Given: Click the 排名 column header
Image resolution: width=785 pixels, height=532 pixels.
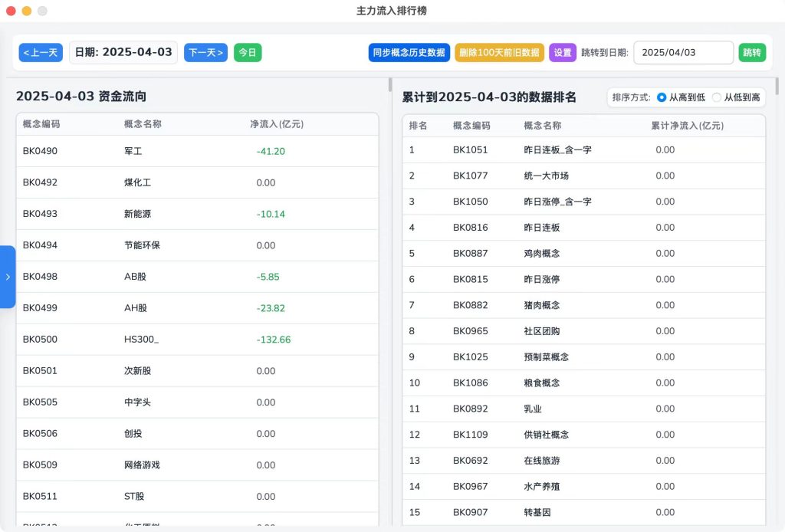Looking at the screenshot, I should pos(418,126).
